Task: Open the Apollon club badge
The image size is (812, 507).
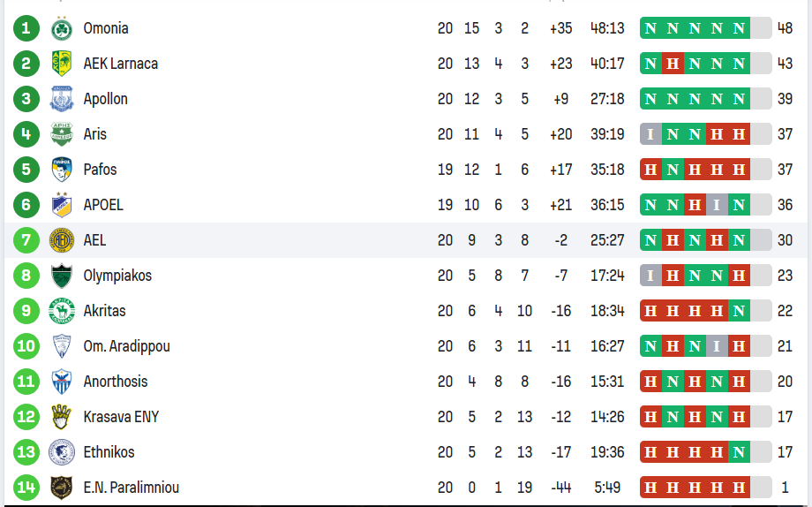Action: click(x=62, y=99)
